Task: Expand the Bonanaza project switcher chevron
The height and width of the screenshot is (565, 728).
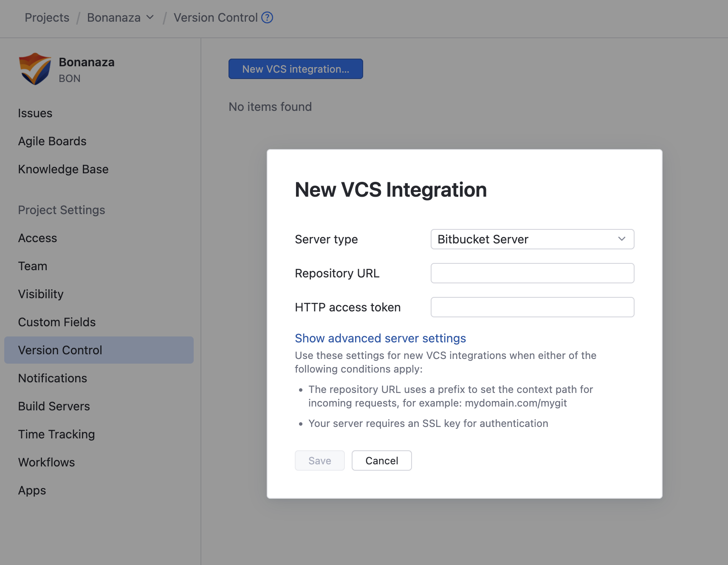Action: pos(150,17)
